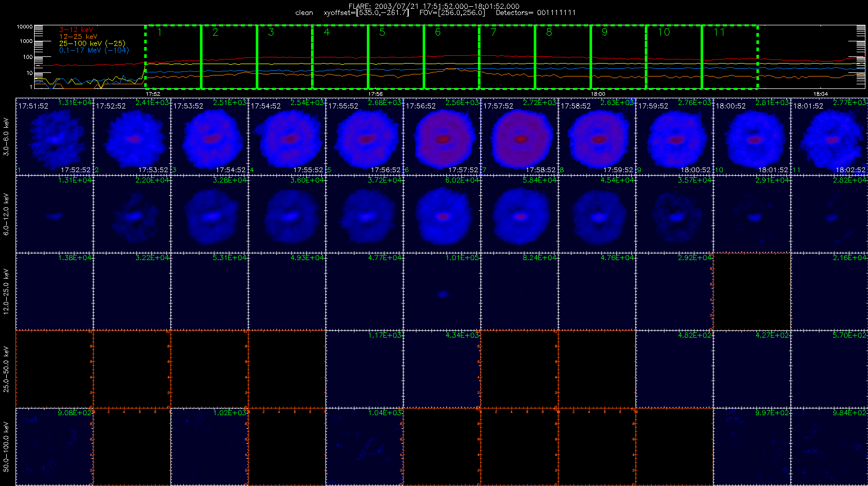868x486 pixels.
Task: Click the FLARE date and time title
Action: pos(434,6)
